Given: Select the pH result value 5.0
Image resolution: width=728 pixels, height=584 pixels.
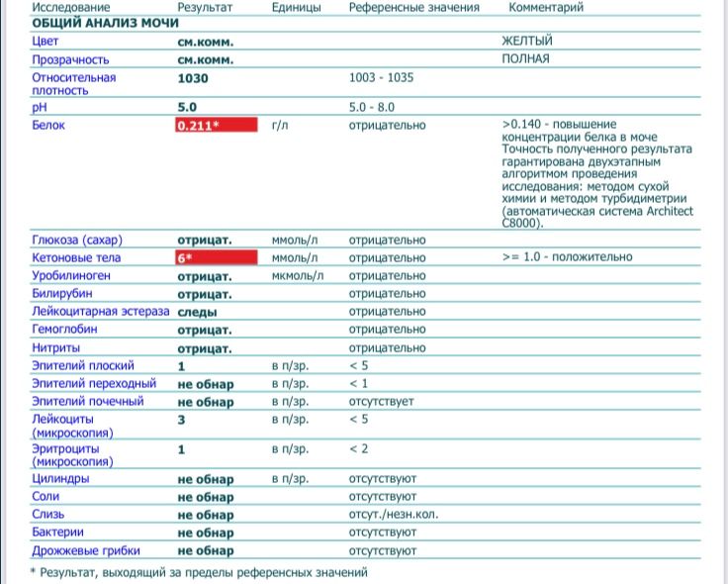Looking at the screenshot, I should [188, 107].
